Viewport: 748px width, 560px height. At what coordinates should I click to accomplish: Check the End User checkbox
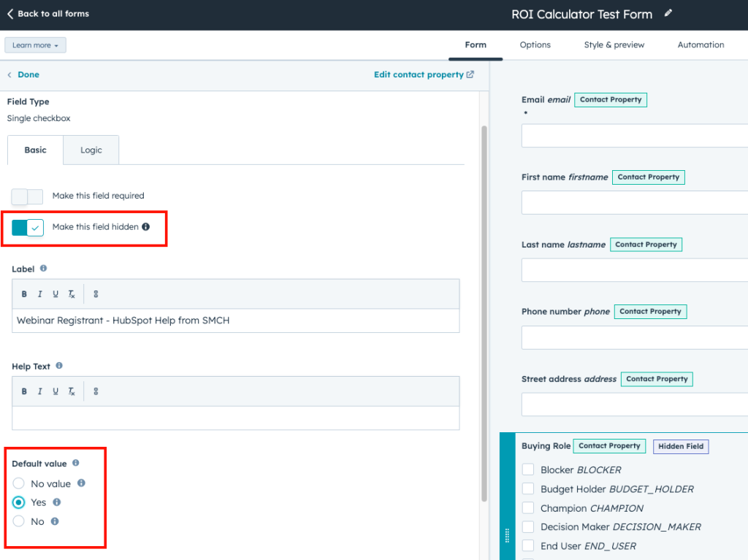click(527, 545)
